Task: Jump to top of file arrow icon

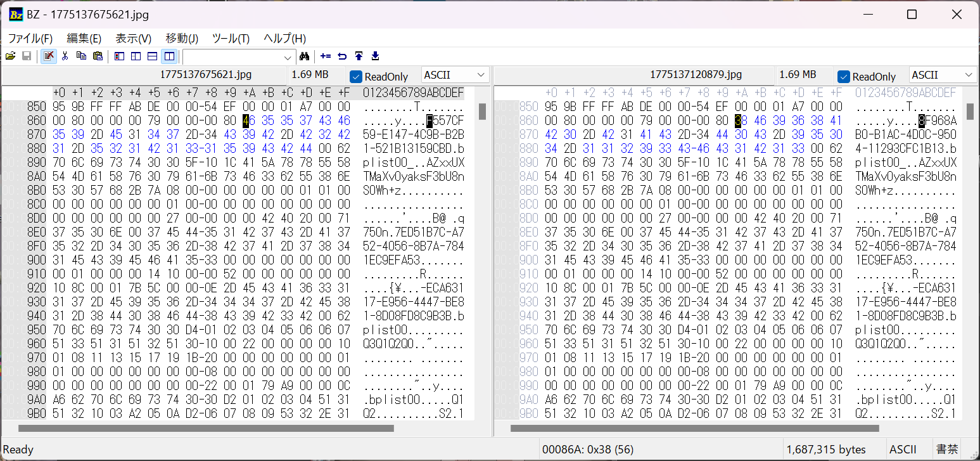Action: (x=359, y=56)
